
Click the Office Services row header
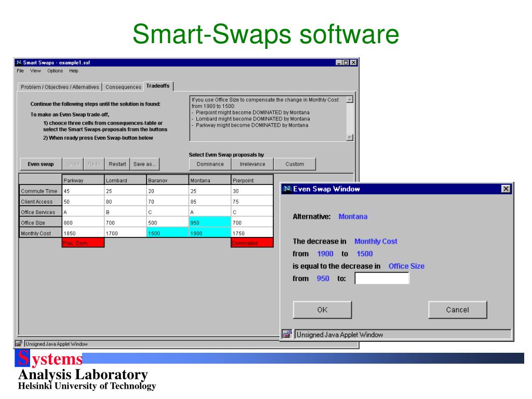41,212
